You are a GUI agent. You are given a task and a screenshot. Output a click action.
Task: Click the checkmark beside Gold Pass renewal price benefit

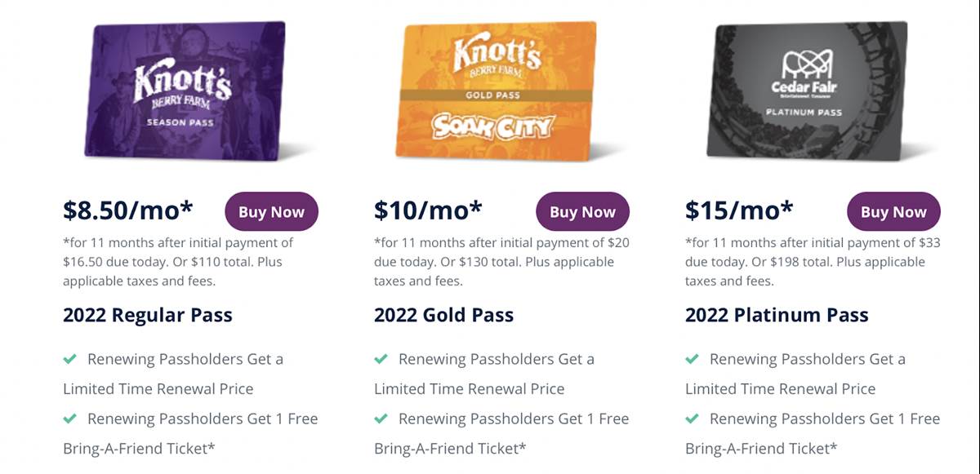click(381, 358)
